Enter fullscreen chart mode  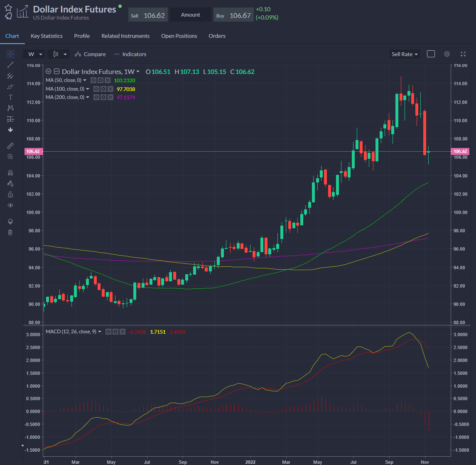pyautogui.click(x=463, y=54)
